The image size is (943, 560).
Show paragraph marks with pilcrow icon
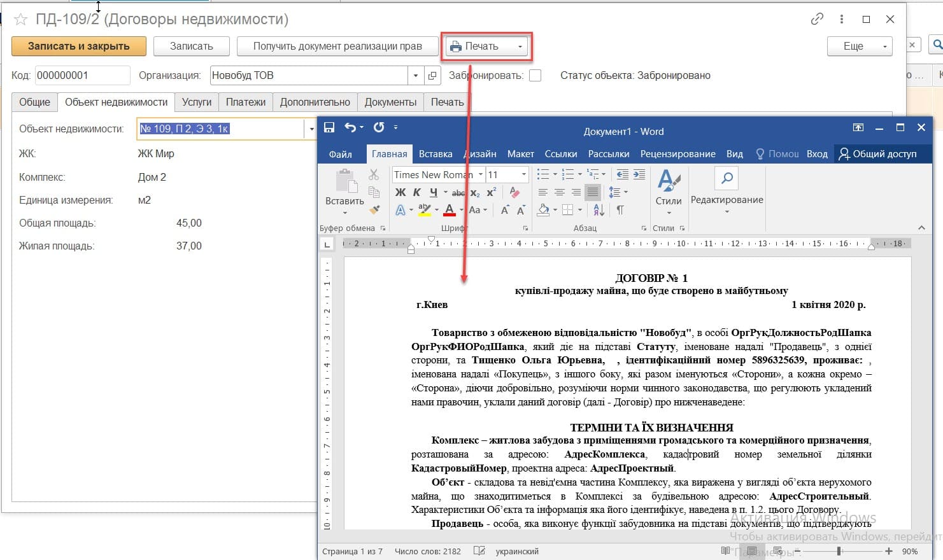620,209
